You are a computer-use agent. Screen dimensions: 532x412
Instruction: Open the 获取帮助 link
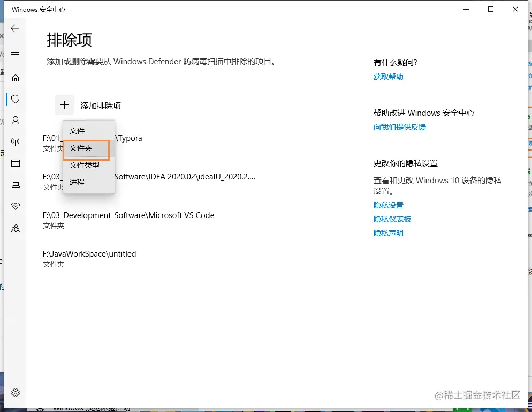tap(388, 77)
